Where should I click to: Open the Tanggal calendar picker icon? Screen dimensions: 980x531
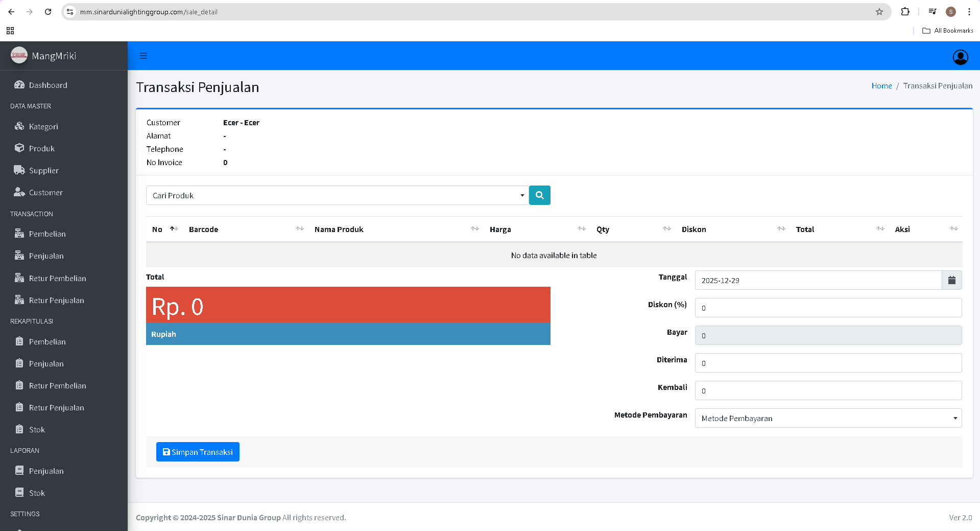[951, 280]
